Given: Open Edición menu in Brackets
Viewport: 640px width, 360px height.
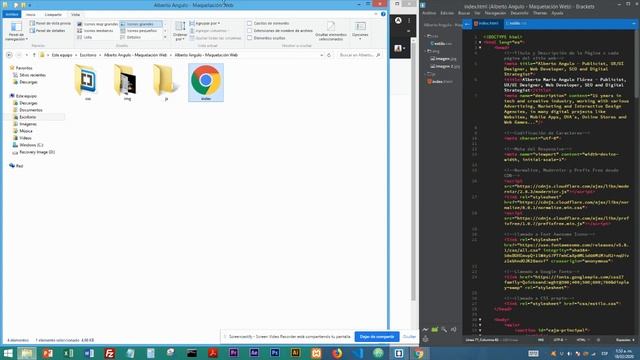Looking at the screenshot, I should click(x=447, y=13).
